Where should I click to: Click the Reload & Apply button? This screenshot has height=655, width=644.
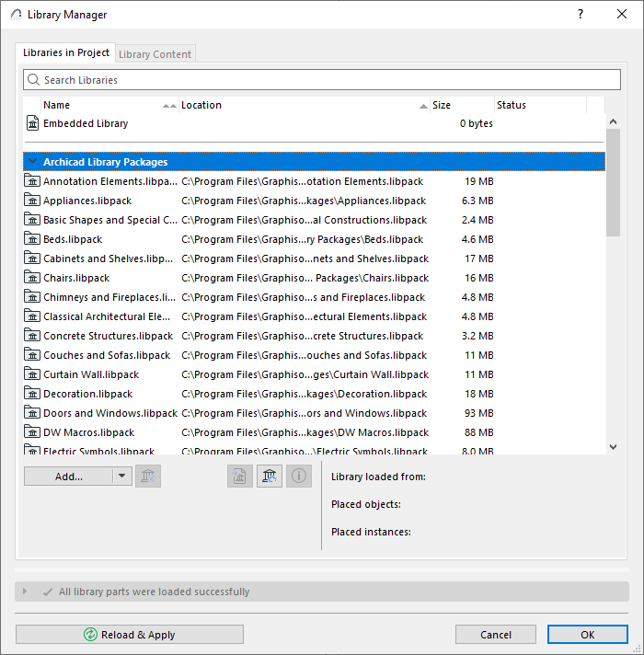130,634
